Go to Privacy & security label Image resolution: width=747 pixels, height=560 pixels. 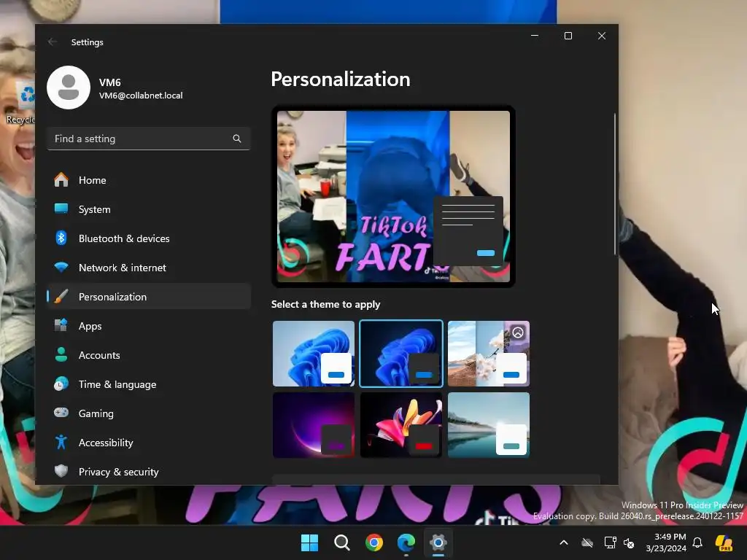(119, 472)
